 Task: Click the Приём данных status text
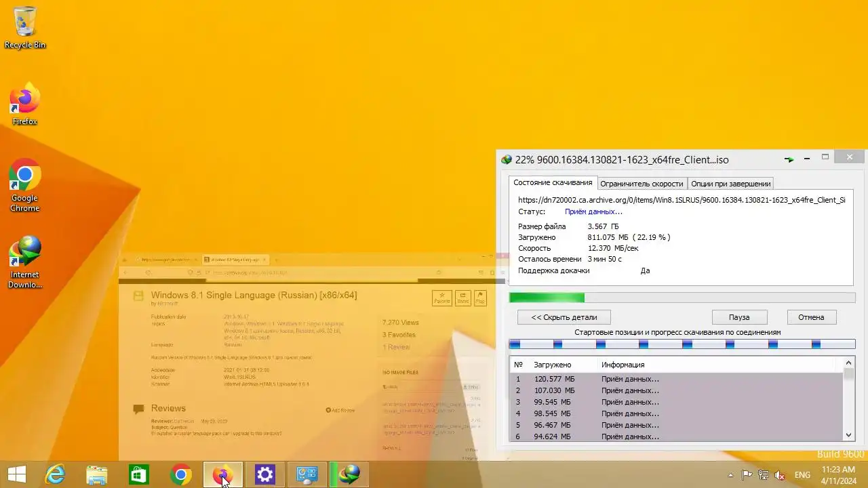click(x=593, y=211)
